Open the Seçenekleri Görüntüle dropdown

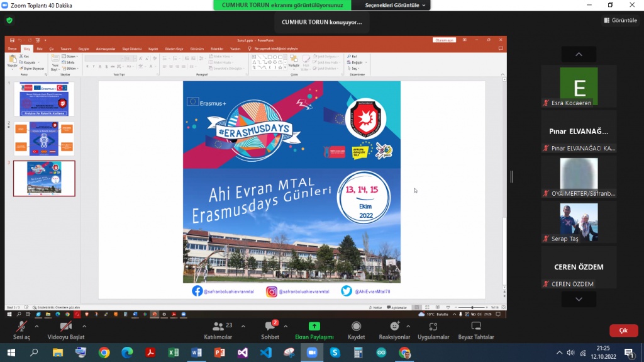[396, 5]
